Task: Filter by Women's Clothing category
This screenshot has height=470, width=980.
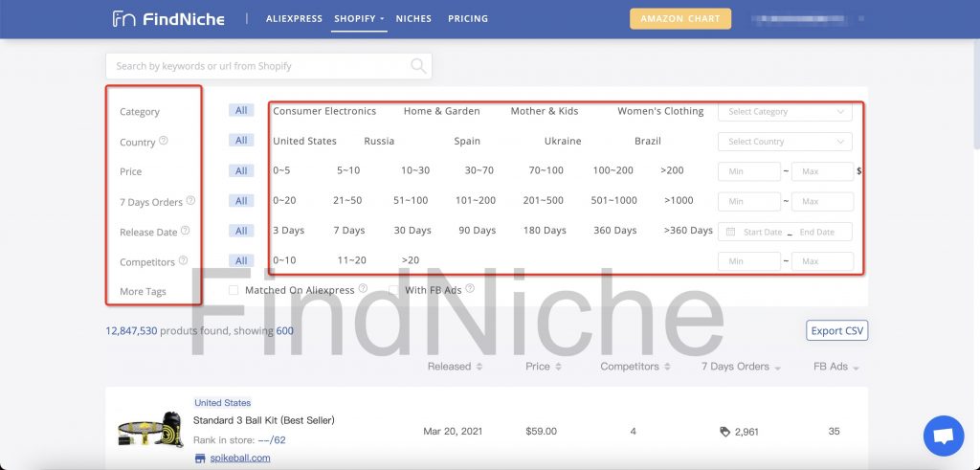Action: 660,111
